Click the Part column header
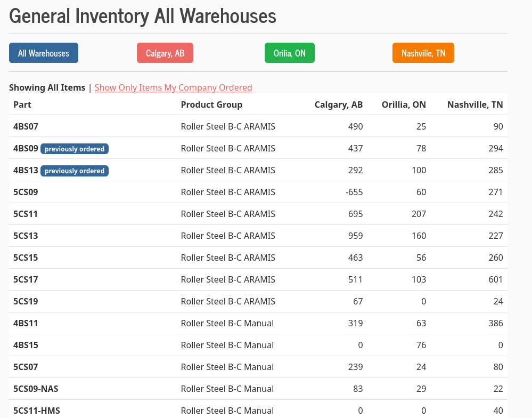Viewport: 532px width, 418px height. (22, 104)
